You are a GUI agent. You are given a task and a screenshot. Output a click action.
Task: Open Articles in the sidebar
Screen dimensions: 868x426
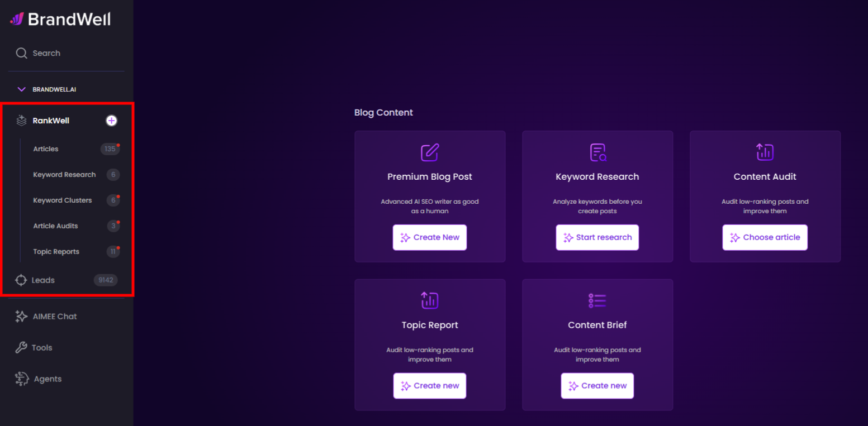[46, 149]
